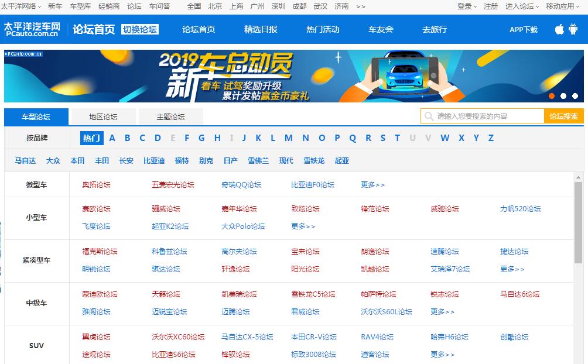
Task: Open the 大众Polo论坛 forum link
Action: coord(243,226)
